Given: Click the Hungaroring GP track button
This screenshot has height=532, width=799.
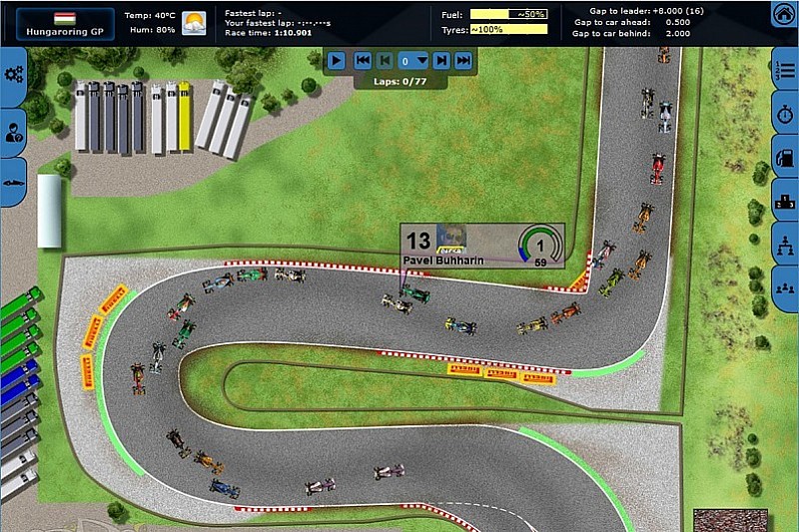Looking at the screenshot, I should pos(65,24).
